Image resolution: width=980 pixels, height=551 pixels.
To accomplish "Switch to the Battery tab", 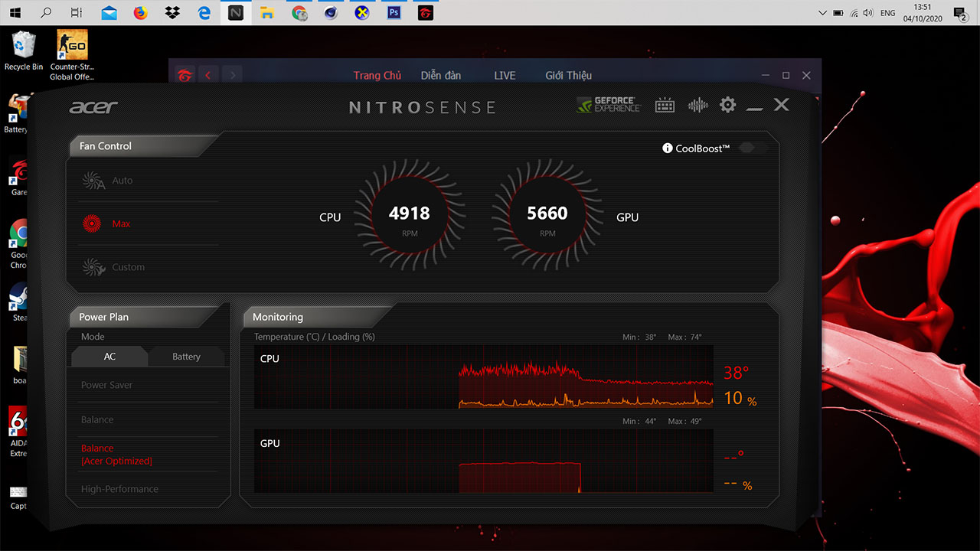I will click(186, 356).
